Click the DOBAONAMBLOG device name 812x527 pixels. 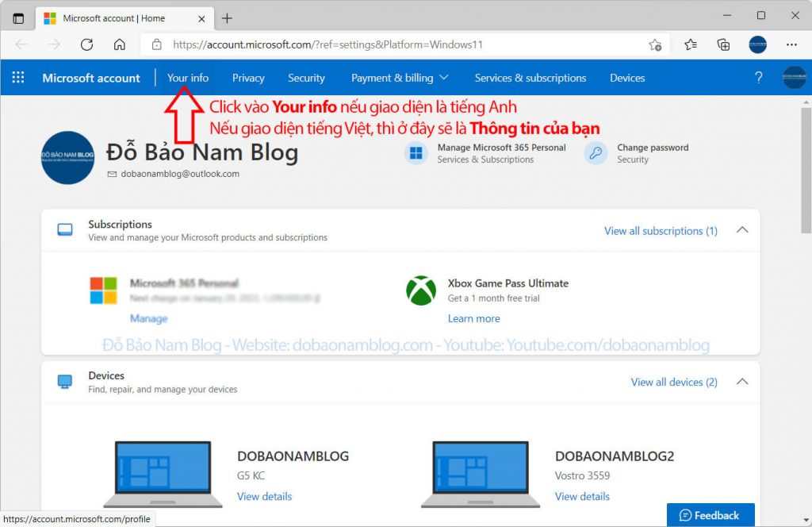[x=293, y=456]
